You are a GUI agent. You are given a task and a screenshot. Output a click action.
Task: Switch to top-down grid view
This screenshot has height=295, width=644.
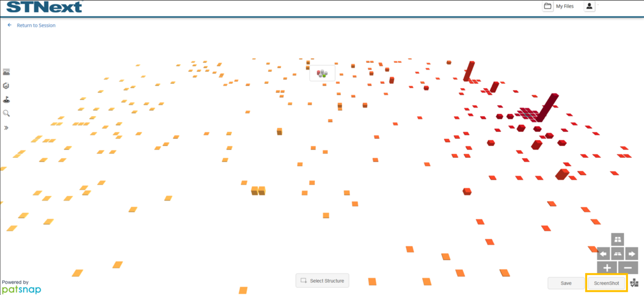(617, 240)
